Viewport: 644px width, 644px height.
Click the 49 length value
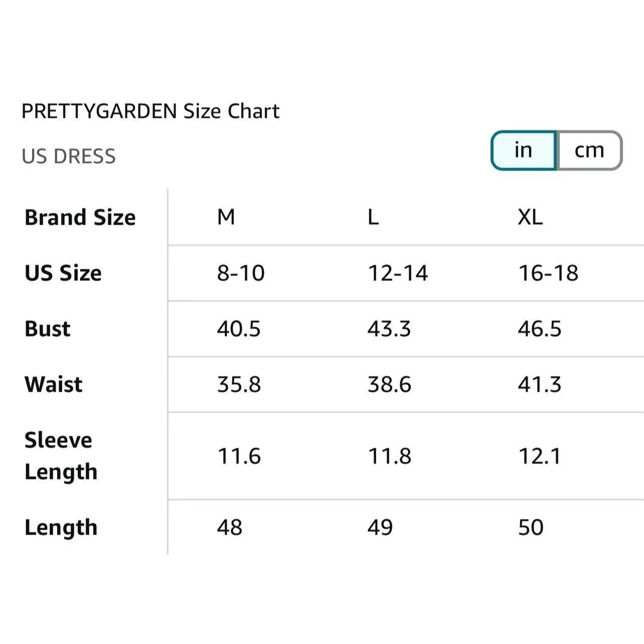pyautogui.click(x=380, y=527)
